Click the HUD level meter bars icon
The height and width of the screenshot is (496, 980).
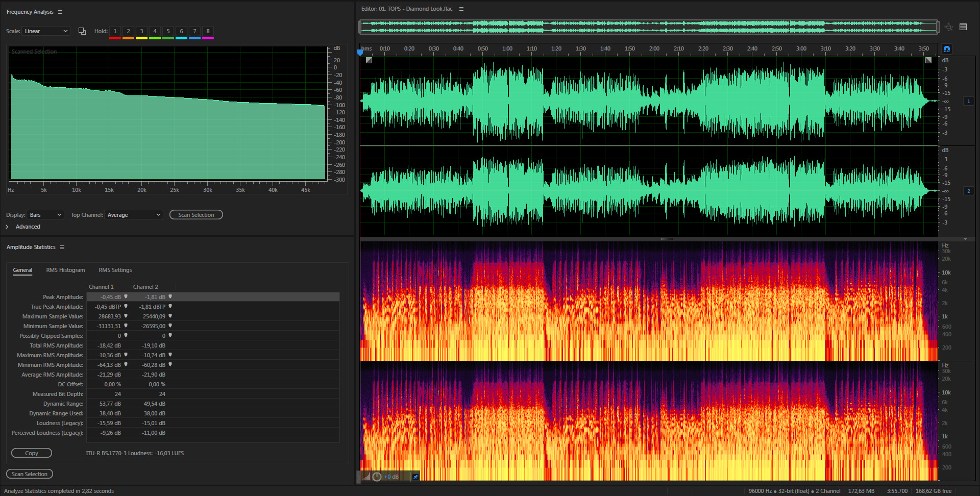366,477
